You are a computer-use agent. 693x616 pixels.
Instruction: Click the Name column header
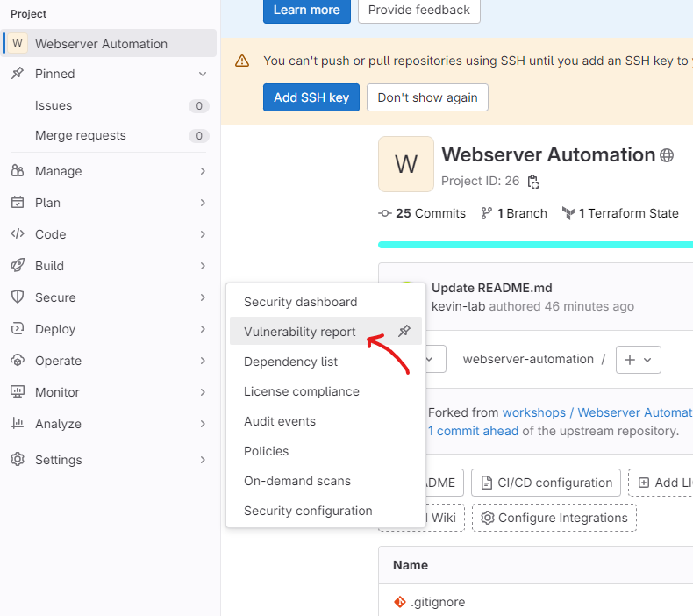411,565
